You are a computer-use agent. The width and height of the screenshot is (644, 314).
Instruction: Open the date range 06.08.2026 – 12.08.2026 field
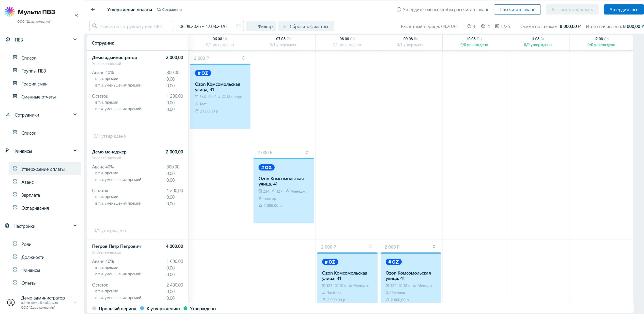[210, 26]
